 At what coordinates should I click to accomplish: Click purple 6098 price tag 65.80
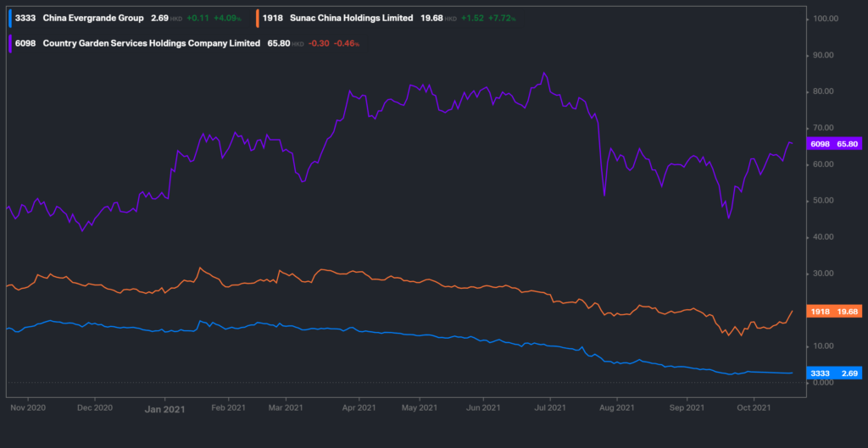tap(835, 144)
